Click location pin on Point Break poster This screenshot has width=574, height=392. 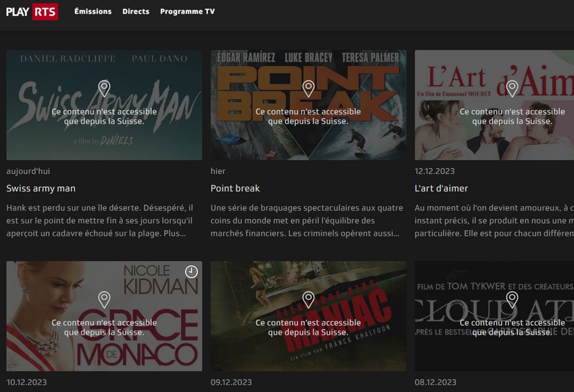pyautogui.click(x=309, y=88)
